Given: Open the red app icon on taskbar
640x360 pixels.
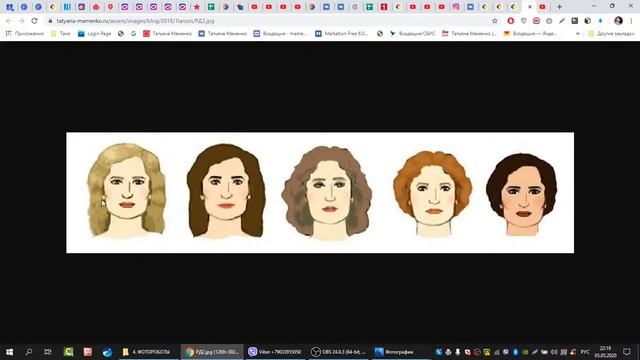Looking at the screenshot, I should (88, 352).
